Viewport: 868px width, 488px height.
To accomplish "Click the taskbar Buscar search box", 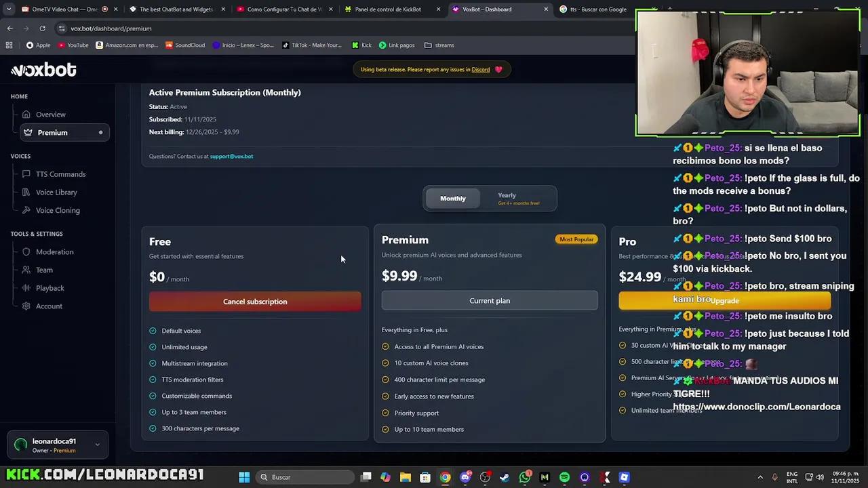I will point(305,477).
